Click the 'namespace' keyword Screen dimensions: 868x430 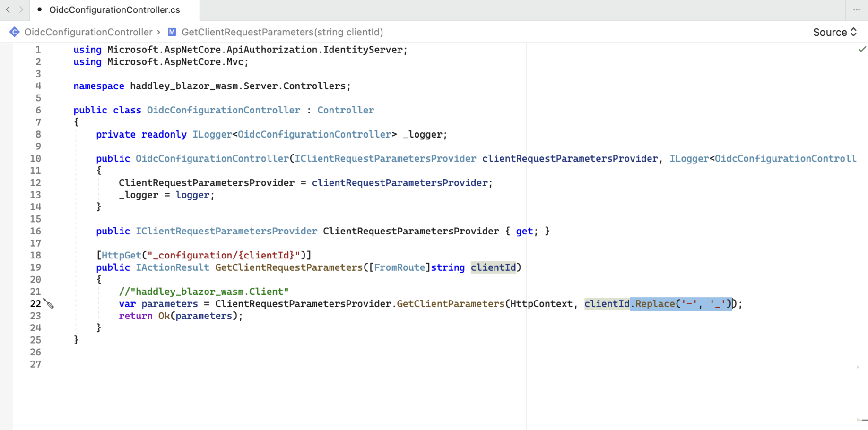click(x=99, y=86)
